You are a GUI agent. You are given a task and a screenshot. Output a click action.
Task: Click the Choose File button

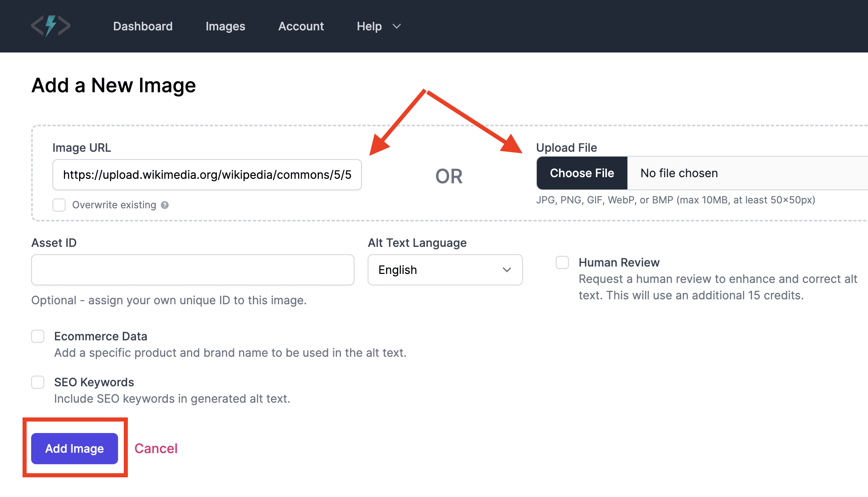[x=582, y=173]
